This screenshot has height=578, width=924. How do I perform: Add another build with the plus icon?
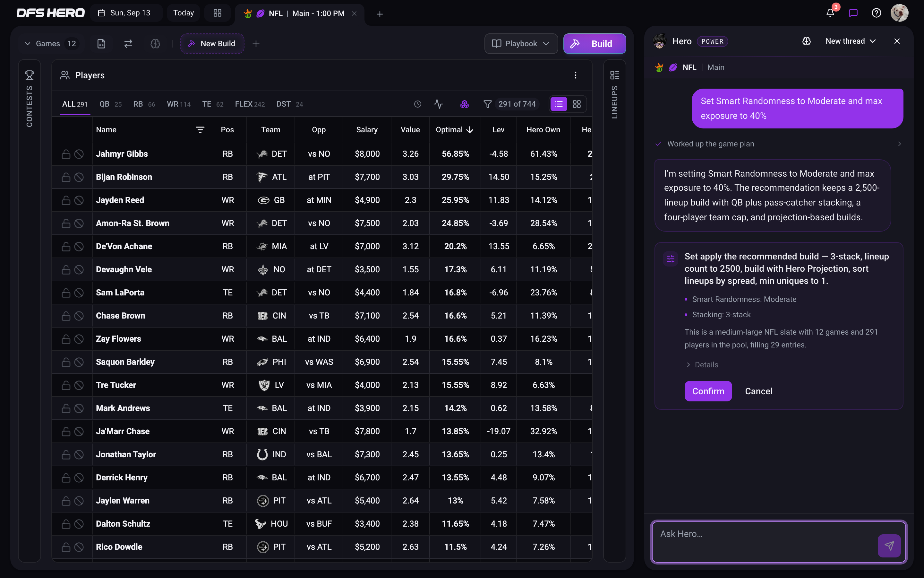coord(256,44)
